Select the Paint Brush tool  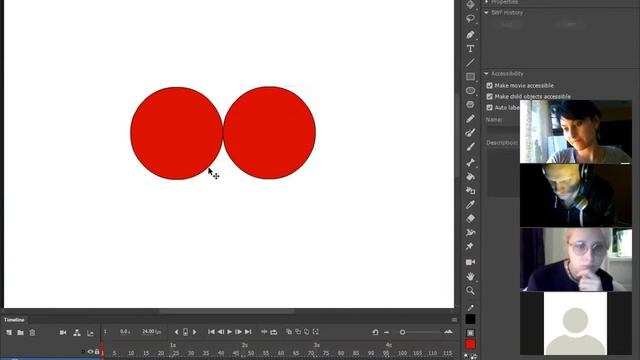pyautogui.click(x=470, y=133)
